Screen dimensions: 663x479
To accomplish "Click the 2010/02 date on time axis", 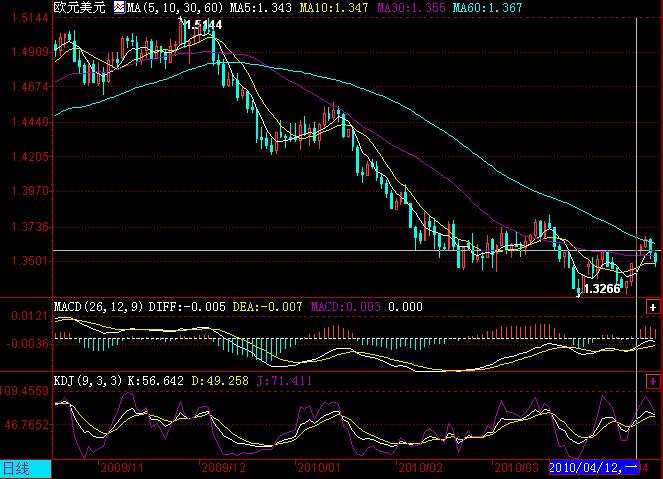I will pyautogui.click(x=420, y=468).
